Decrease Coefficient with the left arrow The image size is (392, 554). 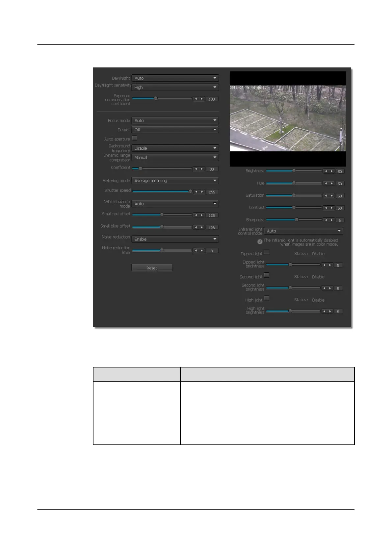[196, 169]
